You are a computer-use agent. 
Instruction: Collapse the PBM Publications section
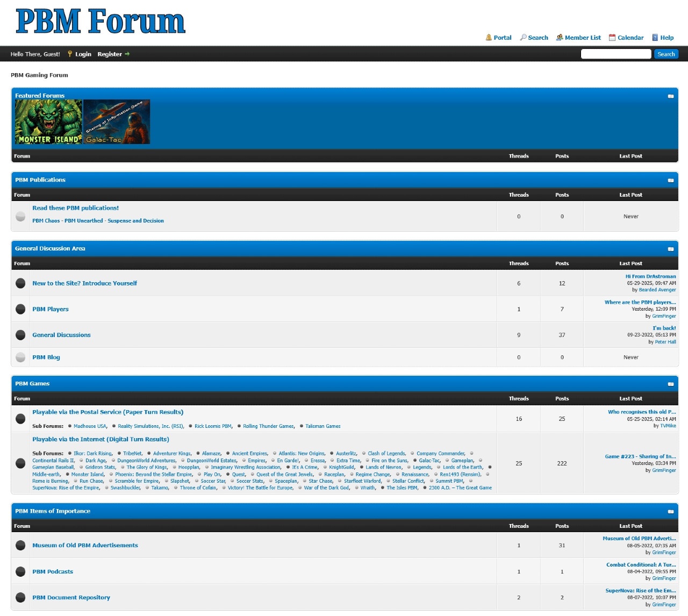pyautogui.click(x=671, y=180)
